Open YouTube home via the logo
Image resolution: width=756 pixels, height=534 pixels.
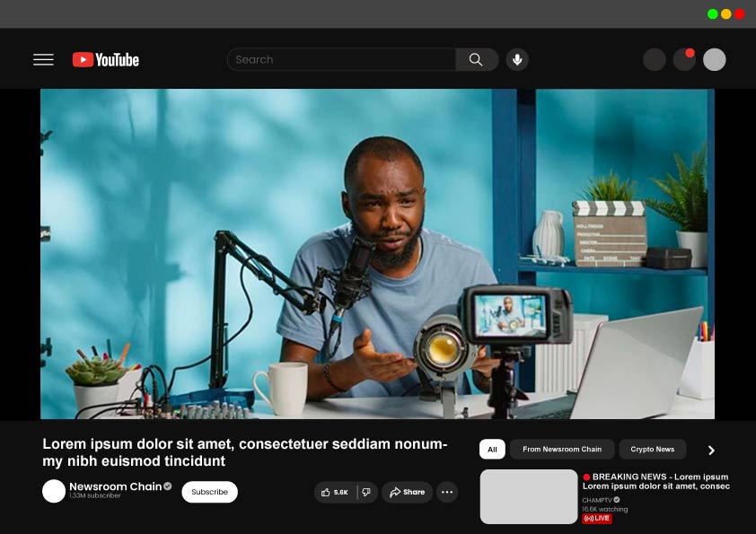pyautogui.click(x=105, y=59)
